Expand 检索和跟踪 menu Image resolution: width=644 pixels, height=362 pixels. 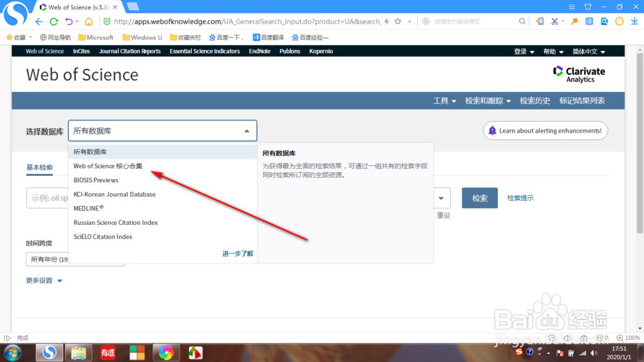tap(488, 100)
